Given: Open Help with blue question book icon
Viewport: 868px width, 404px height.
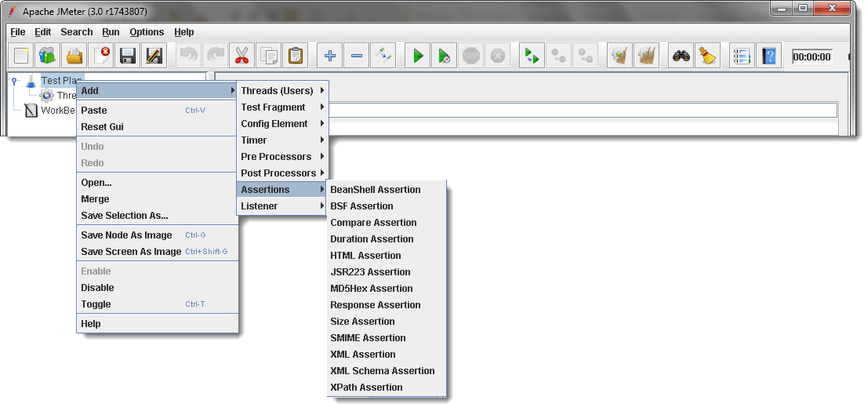Looking at the screenshot, I should (769, 56).
